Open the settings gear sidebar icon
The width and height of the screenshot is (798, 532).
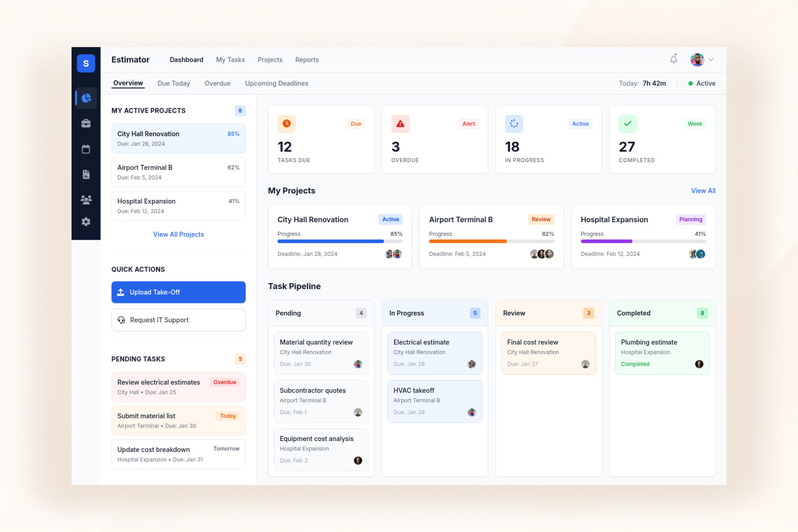click(86, 222)
